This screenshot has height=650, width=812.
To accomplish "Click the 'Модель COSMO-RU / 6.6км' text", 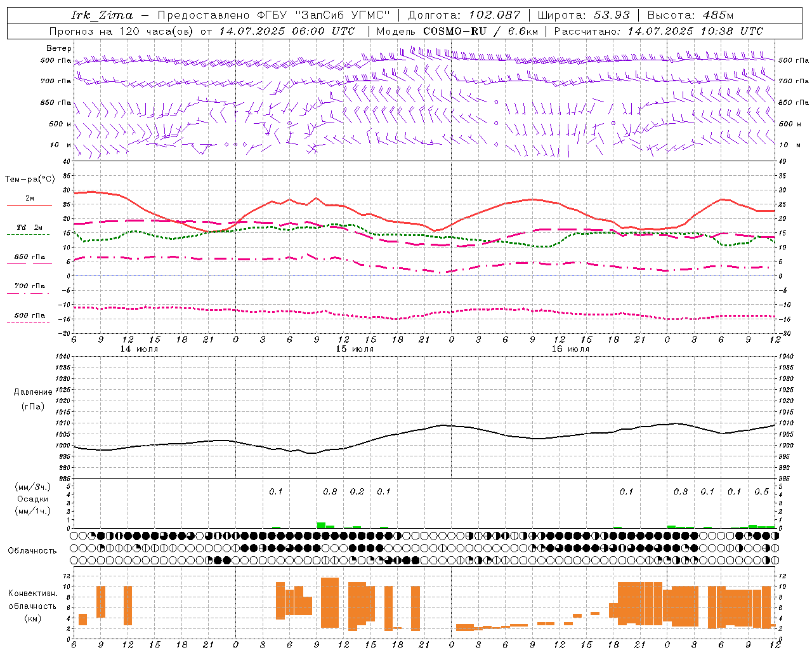I will tap(457, 31).
